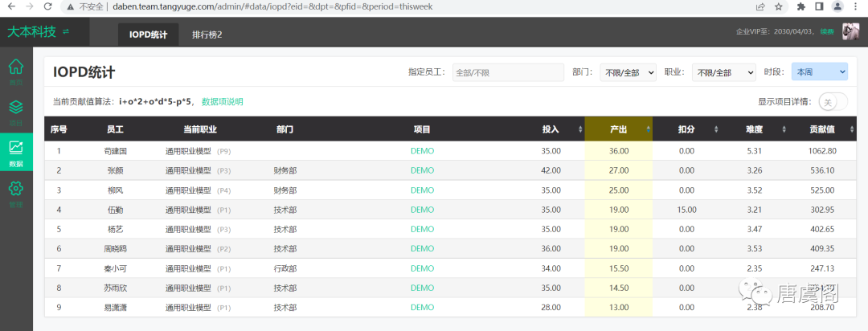Image resolution: width=868 pixels, height=331 pixels.
Task: Open the DEMO project in 柳风's row
Action: pyautogui.click(x=423, y=190)
